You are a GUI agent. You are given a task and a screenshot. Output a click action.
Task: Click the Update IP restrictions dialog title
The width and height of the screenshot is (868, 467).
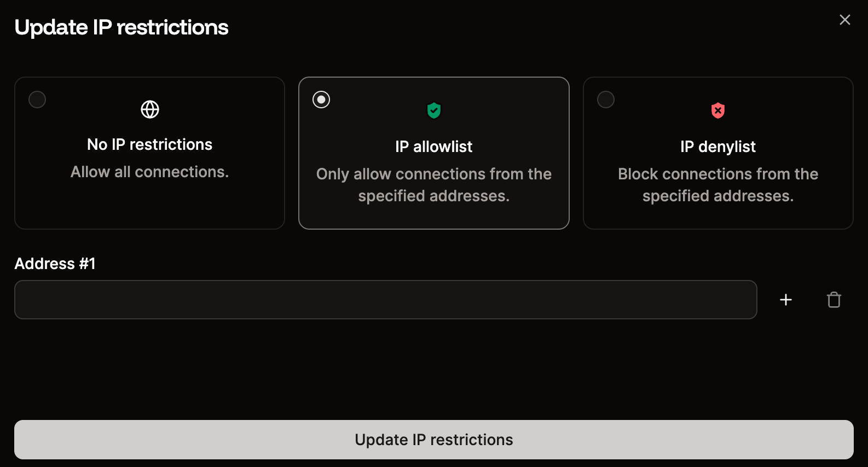121,27
